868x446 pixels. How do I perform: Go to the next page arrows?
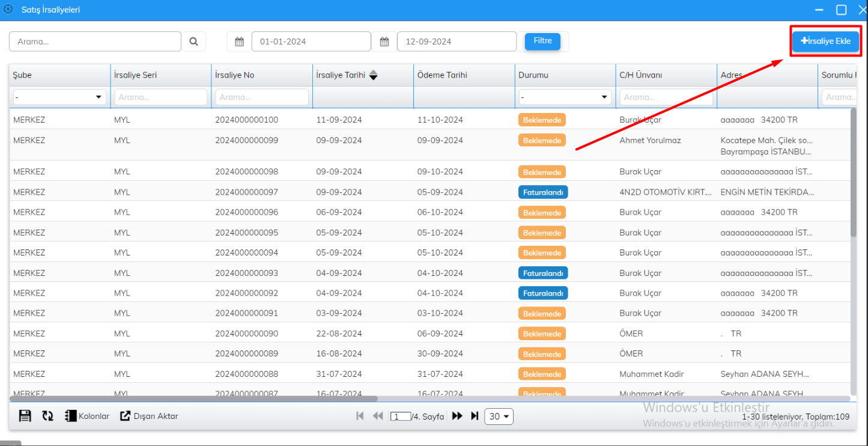point(457,416)
